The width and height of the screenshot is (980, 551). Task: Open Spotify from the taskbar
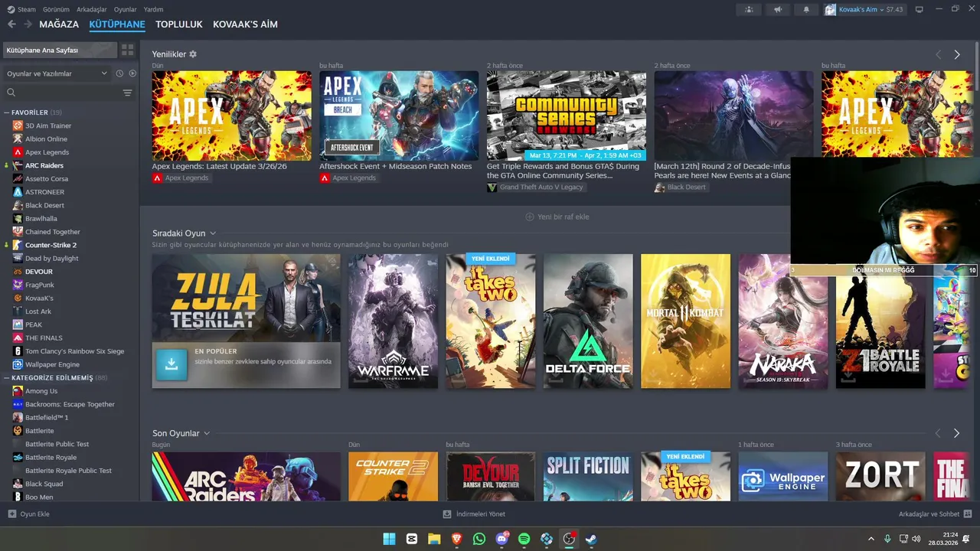point(524,539)
